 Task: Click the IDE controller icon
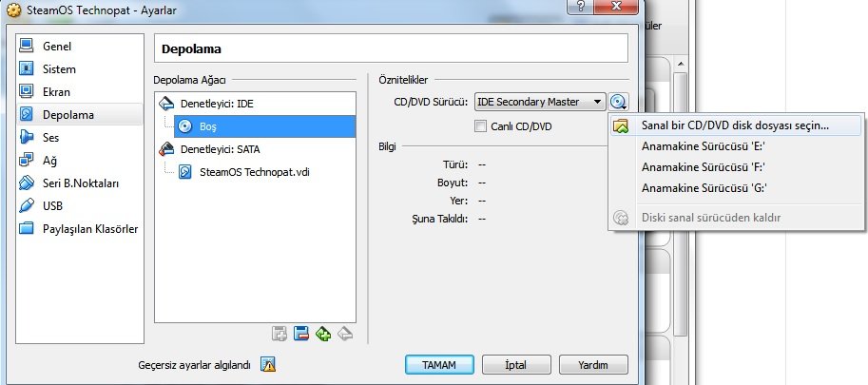click(166, 104)
